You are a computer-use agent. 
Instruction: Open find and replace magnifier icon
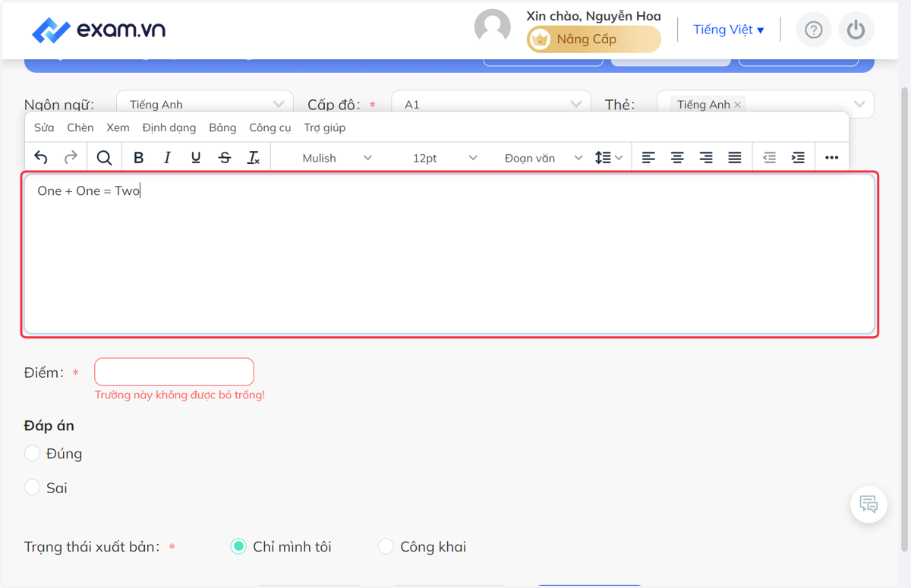105,158
